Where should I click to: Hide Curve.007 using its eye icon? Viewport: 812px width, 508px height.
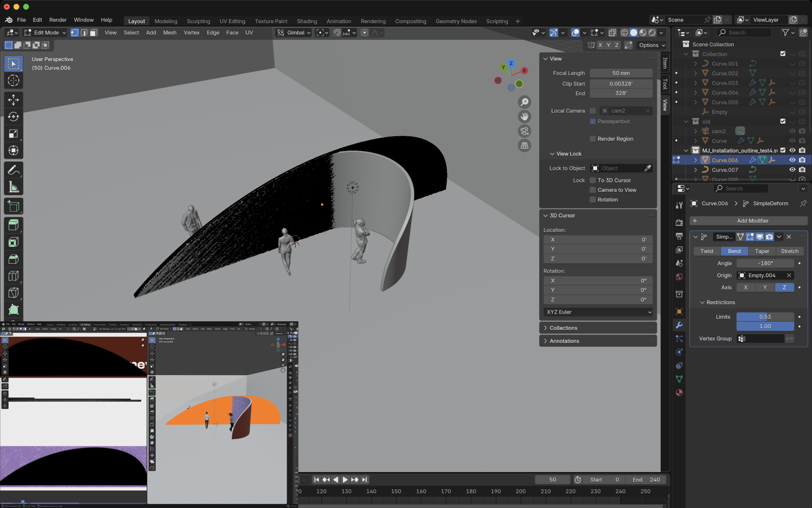click(x=792, y=170)
